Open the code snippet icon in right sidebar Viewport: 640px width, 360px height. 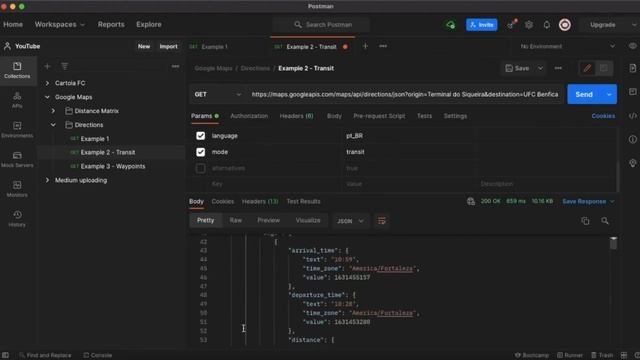[x=633, y=116]
